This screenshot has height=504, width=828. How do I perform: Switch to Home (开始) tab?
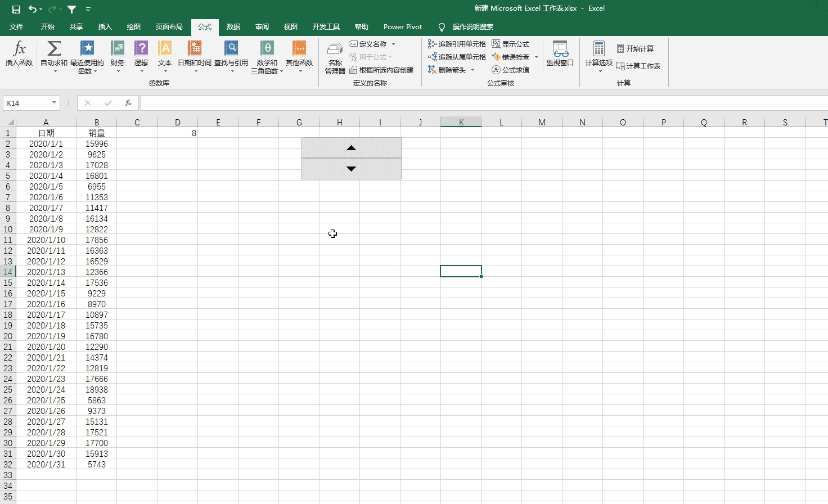coord(48,26)
